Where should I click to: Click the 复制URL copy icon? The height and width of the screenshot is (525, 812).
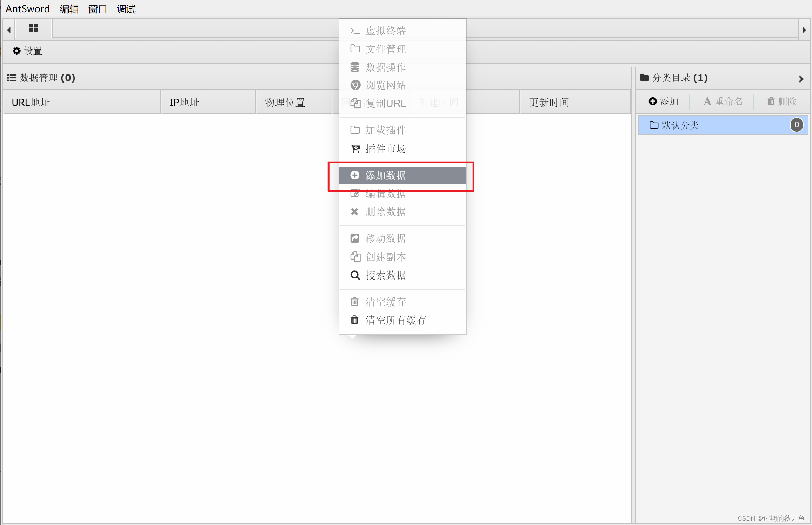tap(355, 103)
